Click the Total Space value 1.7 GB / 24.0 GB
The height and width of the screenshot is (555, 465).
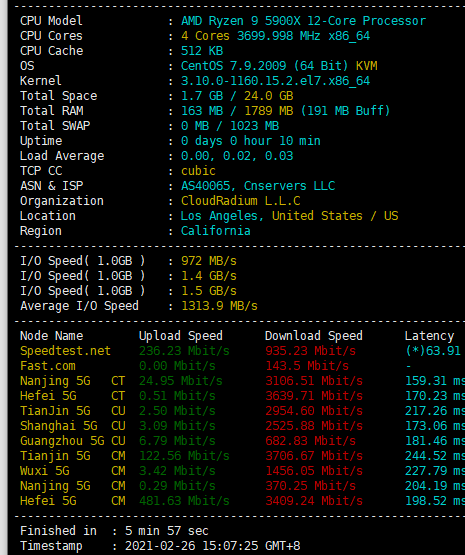pyautogui.click(x=237, y=96)
